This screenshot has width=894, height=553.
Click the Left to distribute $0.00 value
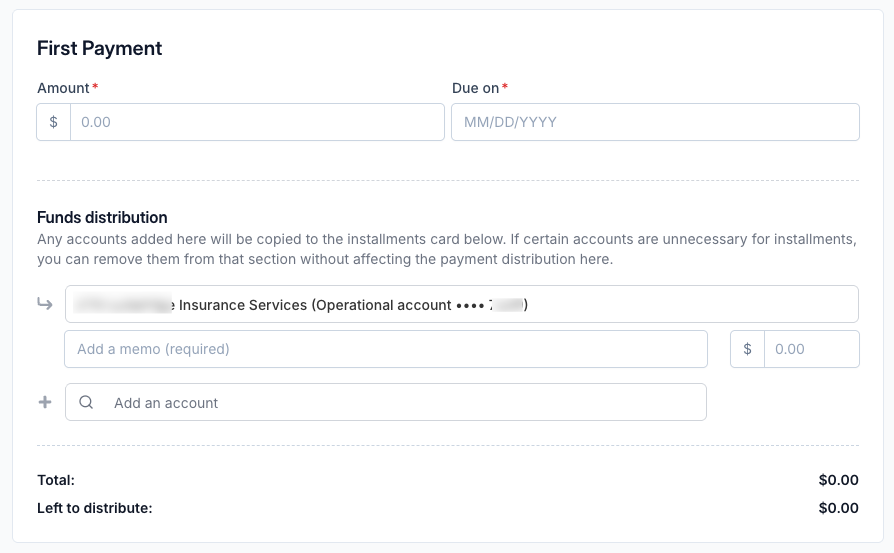(838, 508)
